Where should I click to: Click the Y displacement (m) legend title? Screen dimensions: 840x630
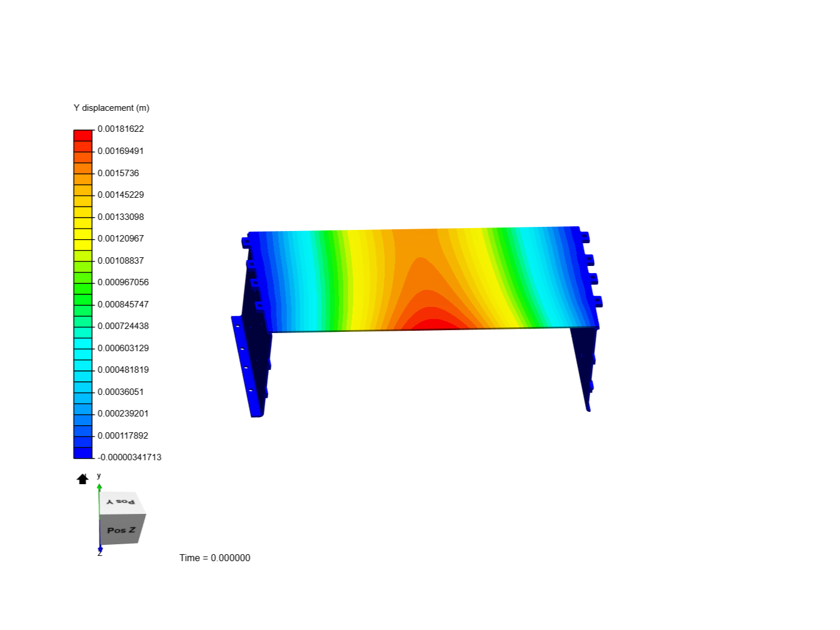pyautogui.click(x=111, y=108)
